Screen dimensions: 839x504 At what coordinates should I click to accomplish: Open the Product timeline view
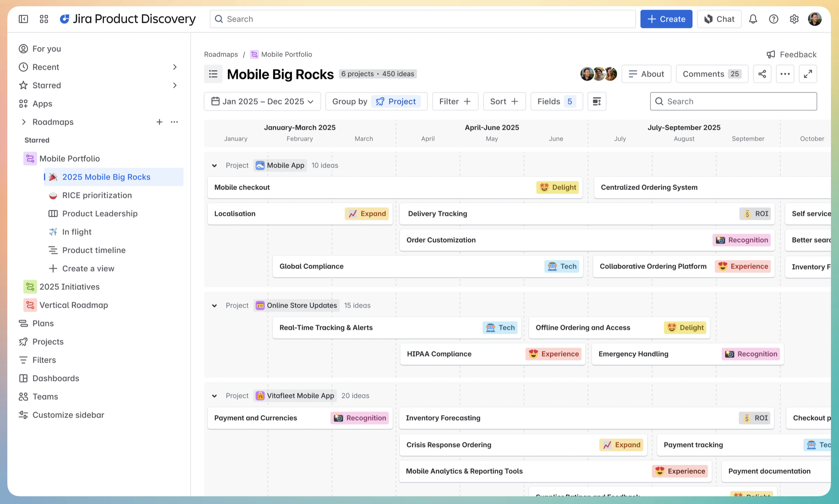pos(94,250)
